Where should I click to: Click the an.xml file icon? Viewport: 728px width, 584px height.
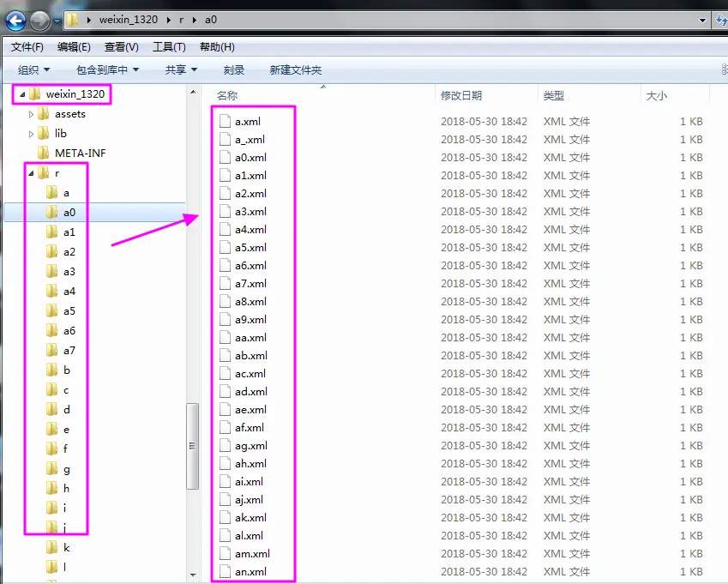226,571
